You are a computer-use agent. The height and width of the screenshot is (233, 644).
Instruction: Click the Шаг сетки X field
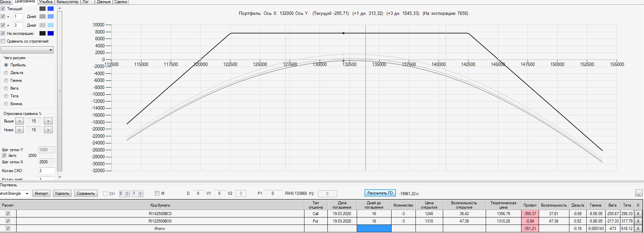click(x=47, y=162)
